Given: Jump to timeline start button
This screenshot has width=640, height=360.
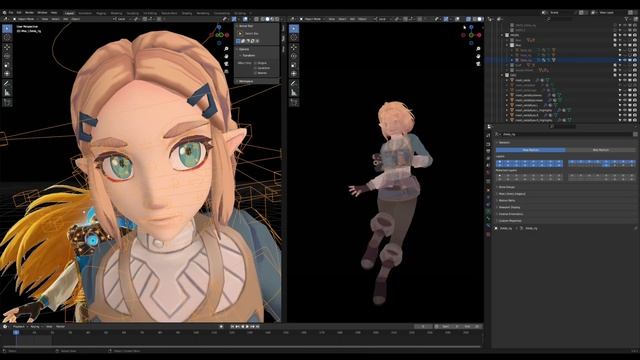Looking at the screenshot, I should (232, 327).
